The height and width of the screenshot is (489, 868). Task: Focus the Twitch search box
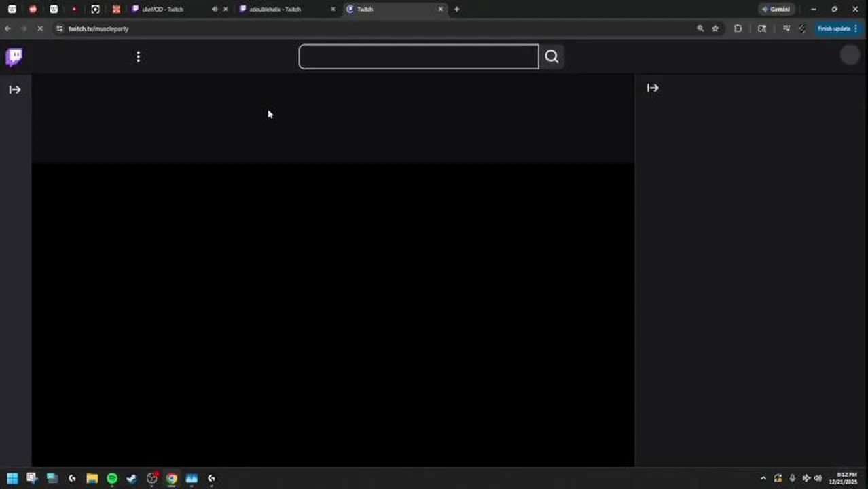click(418, 56)
